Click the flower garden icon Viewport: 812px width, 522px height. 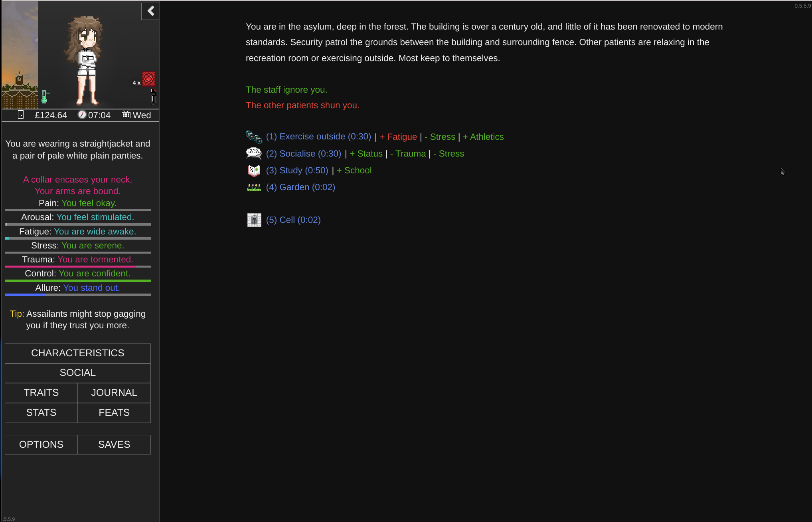[x=254, y=187]
